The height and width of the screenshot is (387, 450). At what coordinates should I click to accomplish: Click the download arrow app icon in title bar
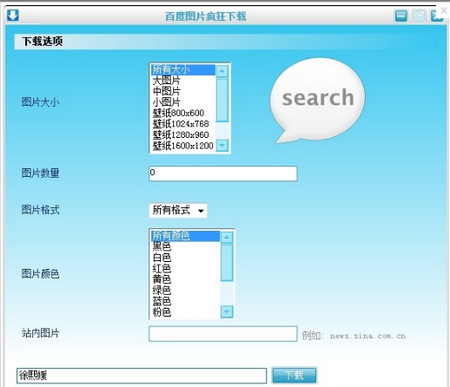pyautogui.click(x=13, y=15)
